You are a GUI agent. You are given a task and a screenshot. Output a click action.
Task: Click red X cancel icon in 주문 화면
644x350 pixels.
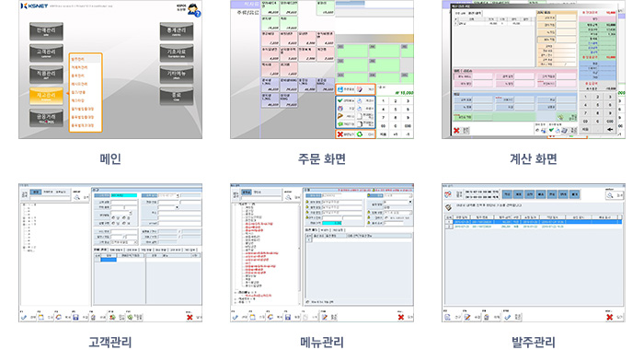pyautogui.click(x=340, y=134)
